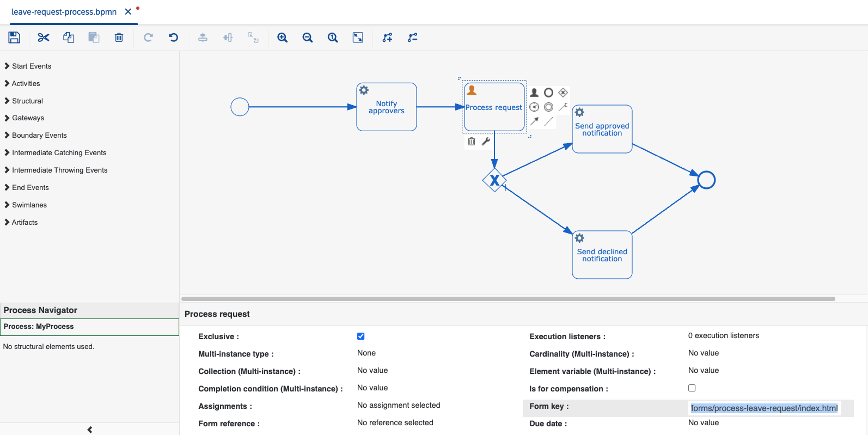868x435 pixels.
Task: Make selected elements the same size
Action: tap(253, 38)
